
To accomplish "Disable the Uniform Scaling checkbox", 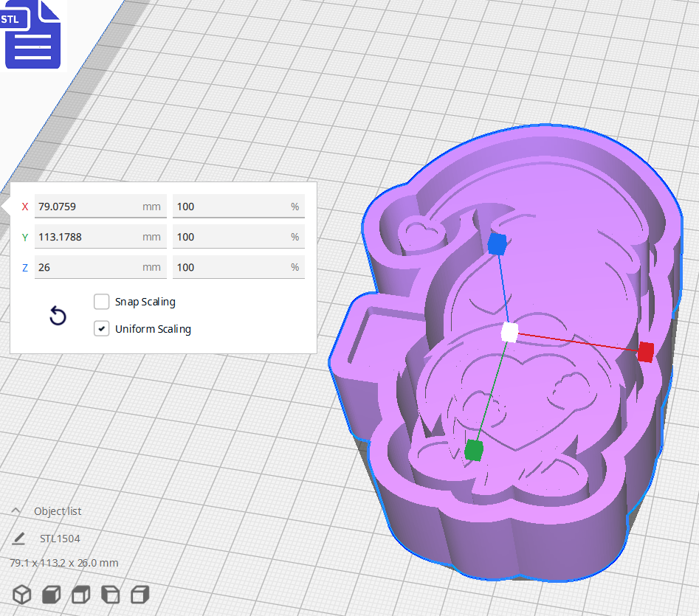I will [101, 328].
